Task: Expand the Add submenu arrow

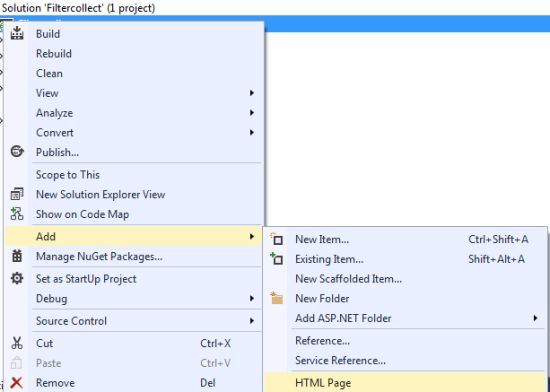Action: (252, 236)
